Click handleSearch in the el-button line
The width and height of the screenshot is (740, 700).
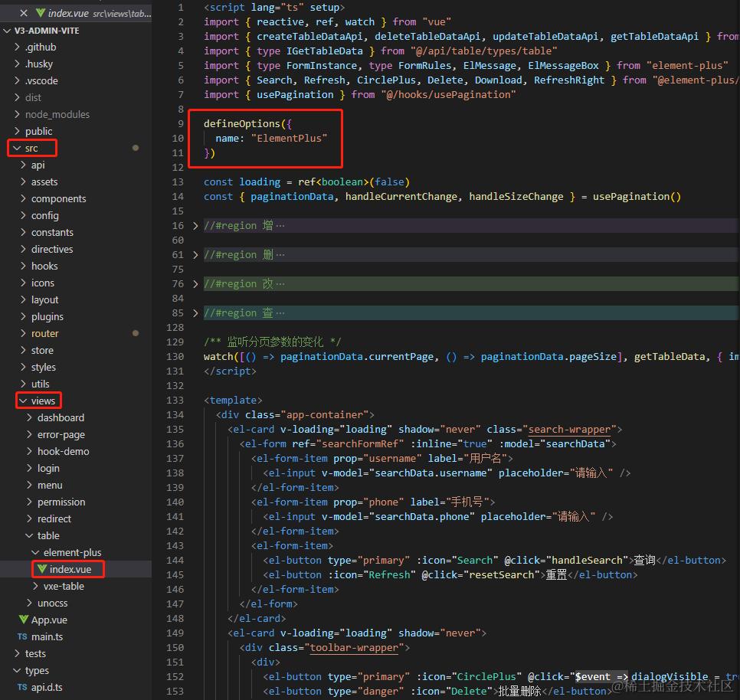click(587, 561)
